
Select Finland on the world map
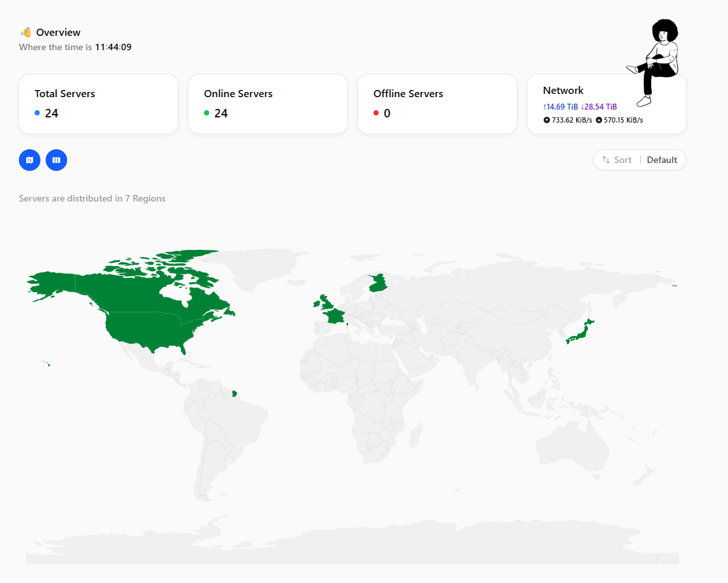coord(378,284)
